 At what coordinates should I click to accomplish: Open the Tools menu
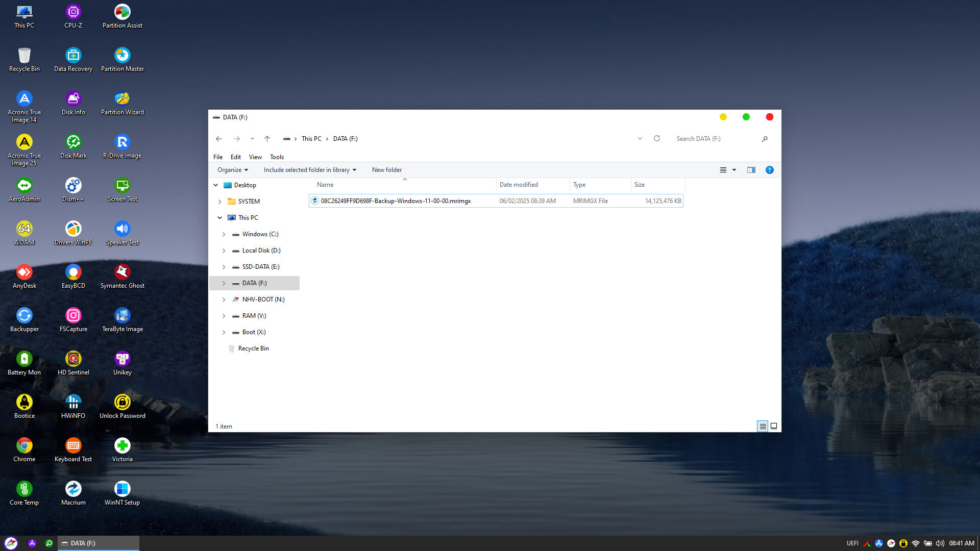pyautogui.click(x=277, y=157)
